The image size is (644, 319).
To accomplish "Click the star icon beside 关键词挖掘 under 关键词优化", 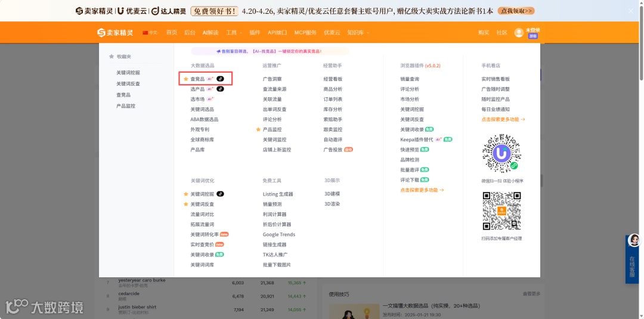I will [x=185, y=194].
